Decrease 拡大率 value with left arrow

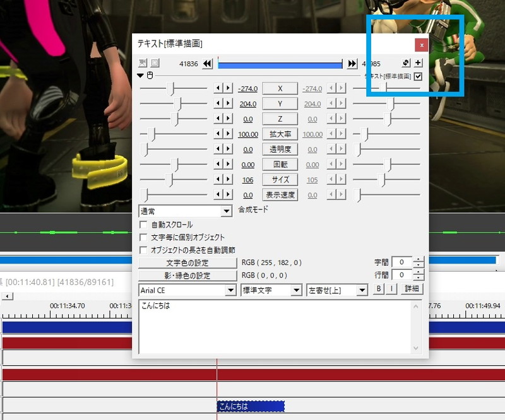tap(218, 134)
